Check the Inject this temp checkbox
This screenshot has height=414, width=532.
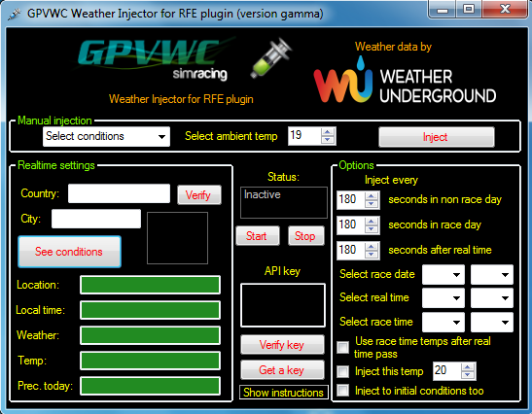(x=342, y=371)
